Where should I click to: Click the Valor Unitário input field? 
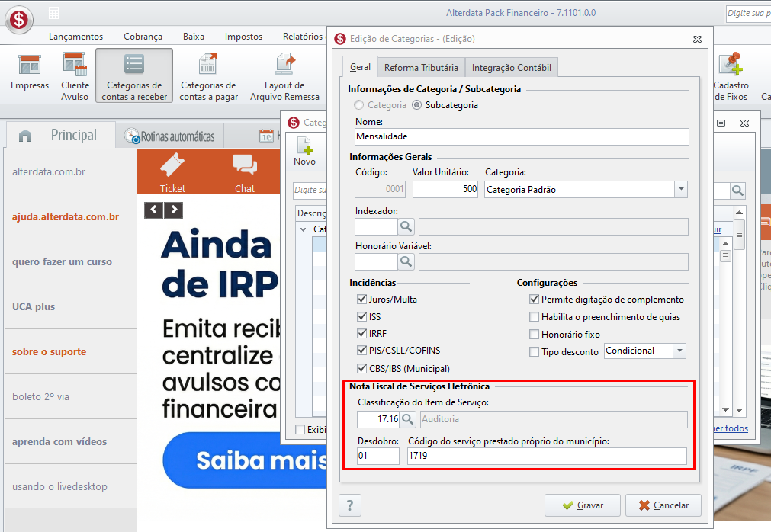coord(445,189)
